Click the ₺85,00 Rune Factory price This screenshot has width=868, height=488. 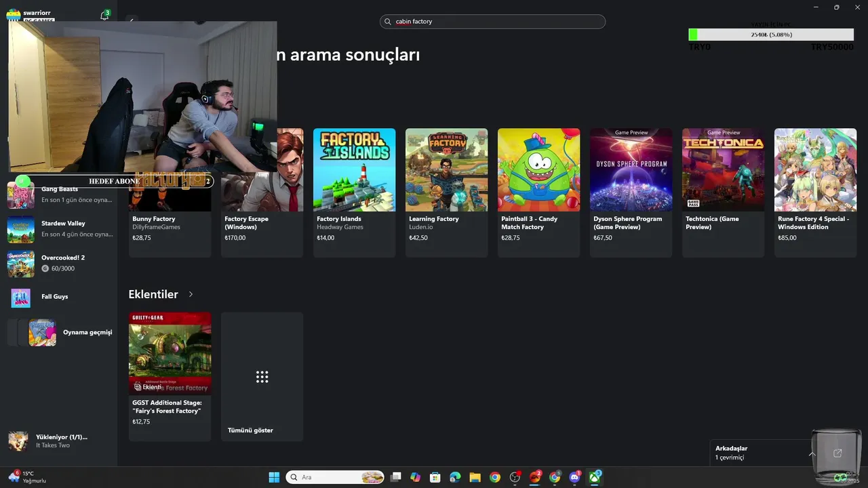787,238
